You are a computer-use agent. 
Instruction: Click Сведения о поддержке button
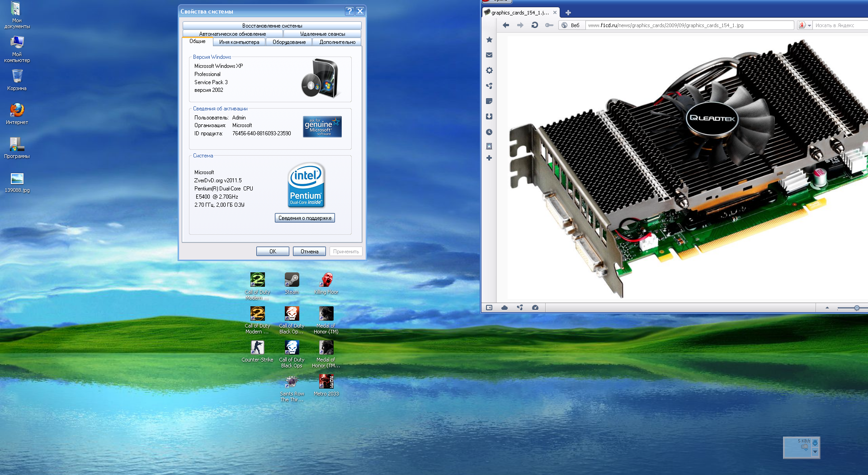click(x=305, y=218)
